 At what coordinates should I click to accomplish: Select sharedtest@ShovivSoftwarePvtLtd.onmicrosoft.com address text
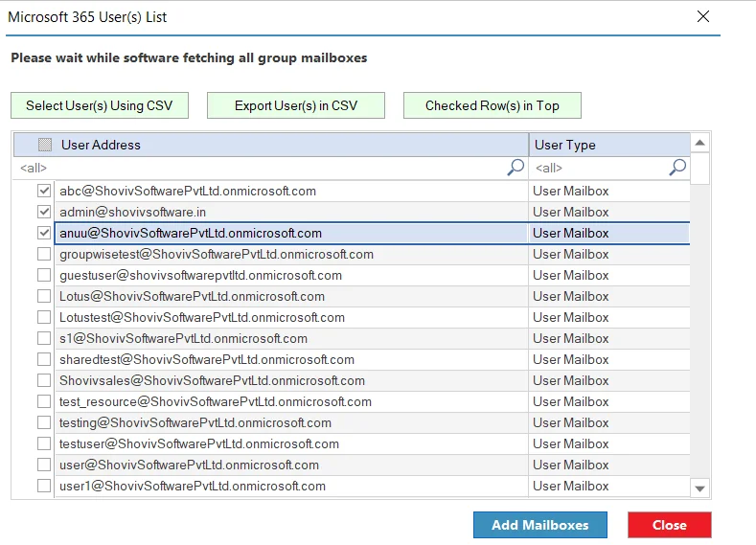point(207,359)
